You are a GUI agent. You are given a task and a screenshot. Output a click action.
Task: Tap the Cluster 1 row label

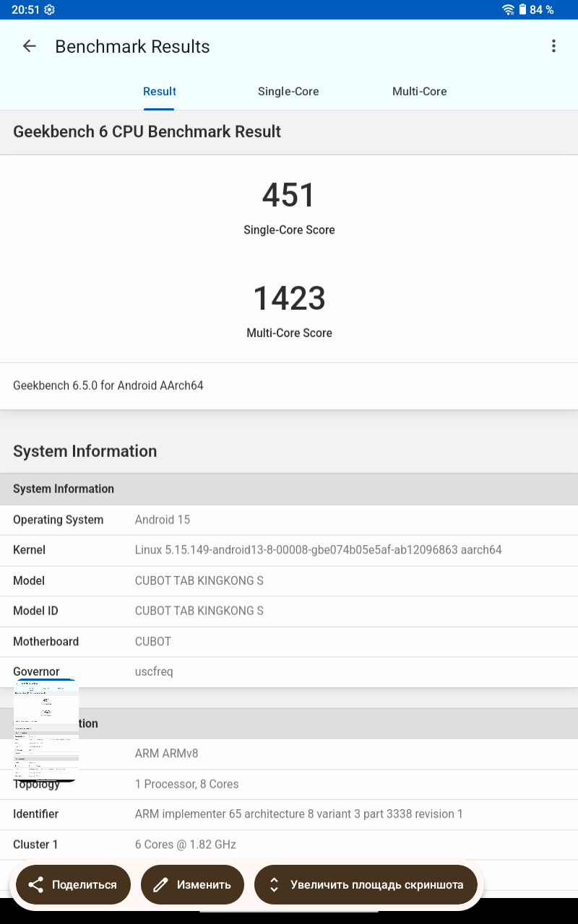coord(35,845)
